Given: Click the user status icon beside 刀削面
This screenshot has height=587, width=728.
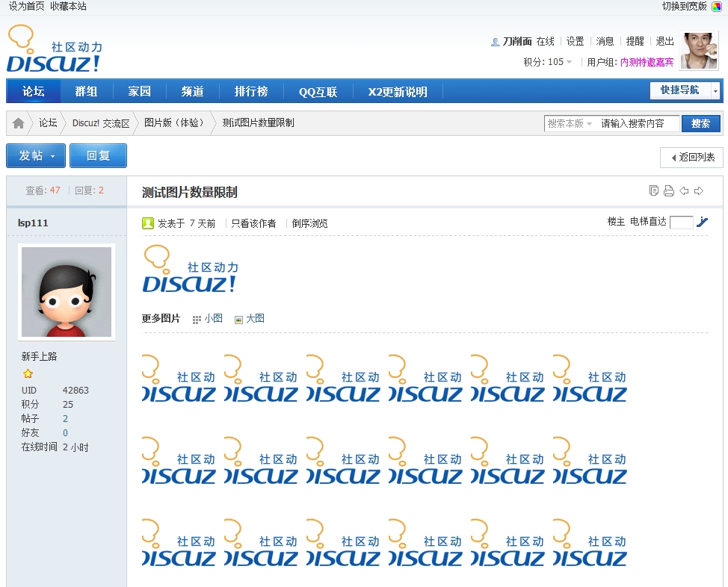Looking at the screenshot, I should tap(496, 42).
